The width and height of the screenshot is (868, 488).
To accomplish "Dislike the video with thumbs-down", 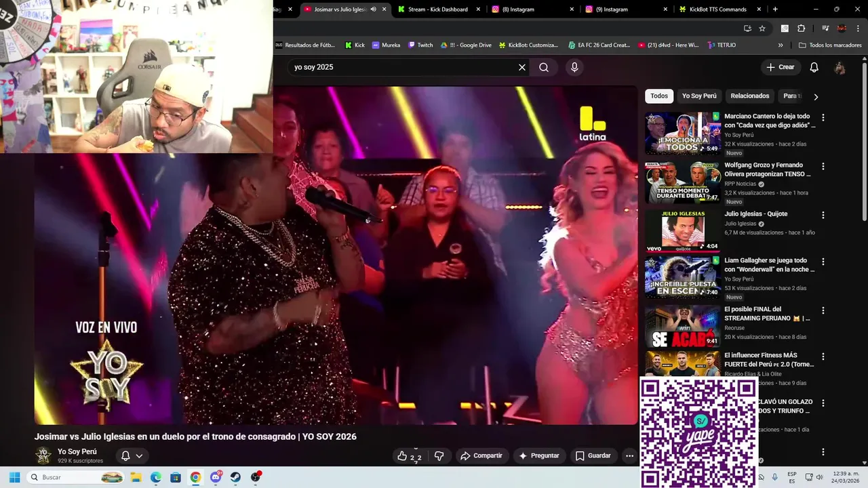I will click(439, 456).
